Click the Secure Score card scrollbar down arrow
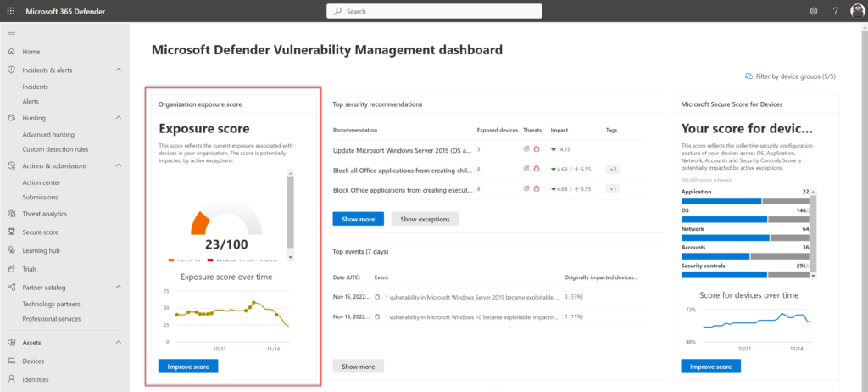The image size is (868, 392). (813, 275)
